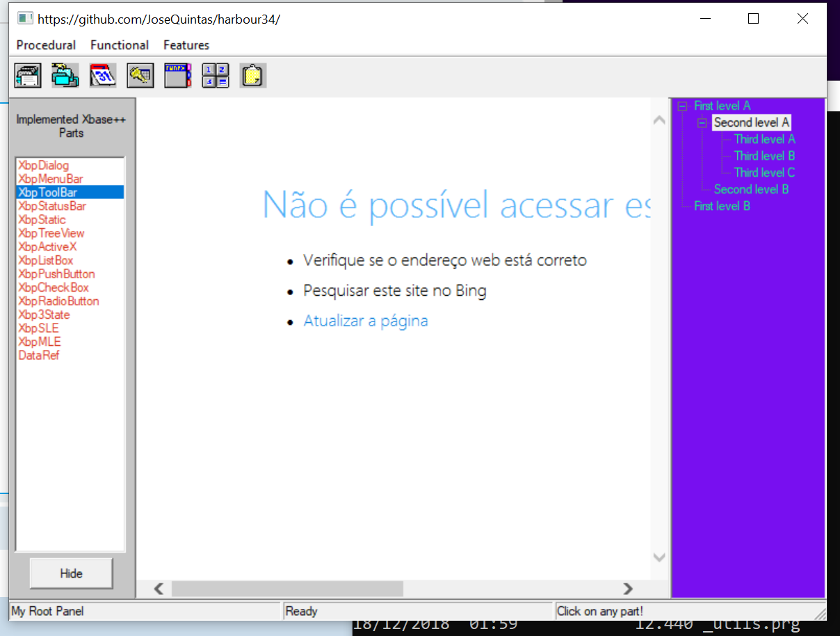Select XbpCheckBox in the parts list
840x636 pixels.
70,287
